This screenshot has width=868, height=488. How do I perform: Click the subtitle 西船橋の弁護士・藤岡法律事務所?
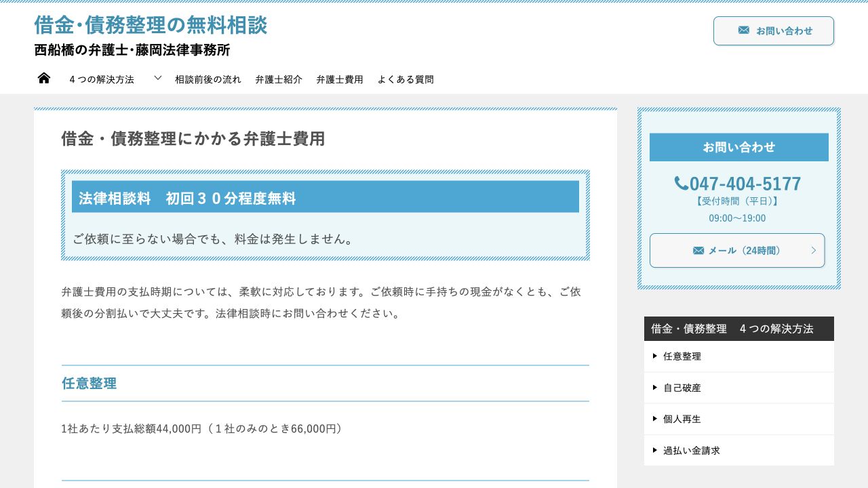[132, 50]
